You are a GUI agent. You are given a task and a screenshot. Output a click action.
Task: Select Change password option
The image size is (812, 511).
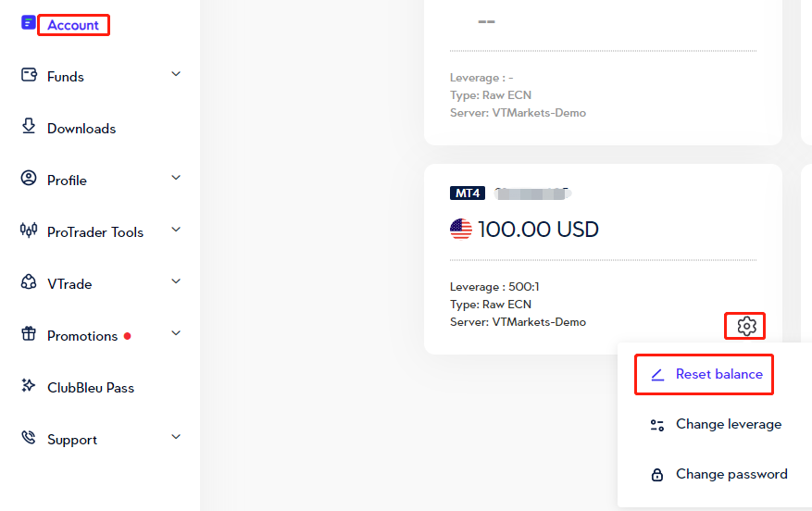[731, 474]
